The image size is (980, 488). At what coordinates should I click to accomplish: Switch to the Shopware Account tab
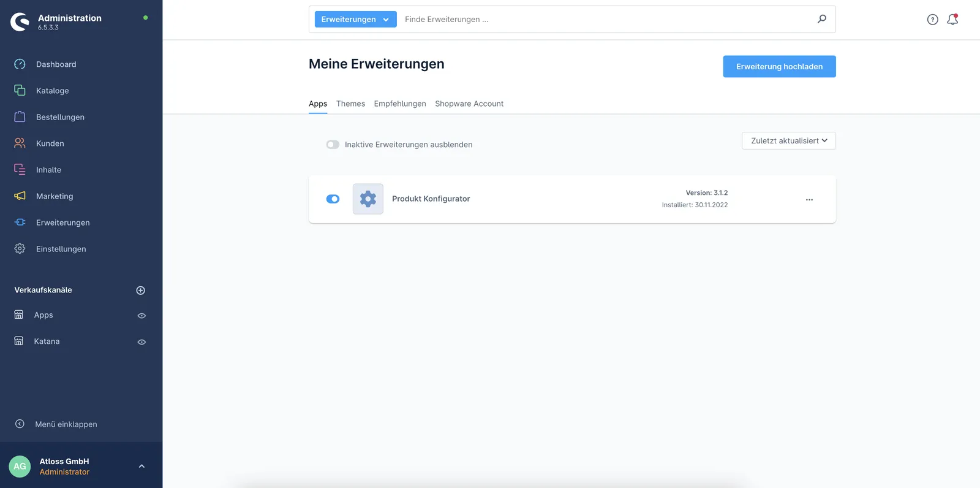[469, 104]
